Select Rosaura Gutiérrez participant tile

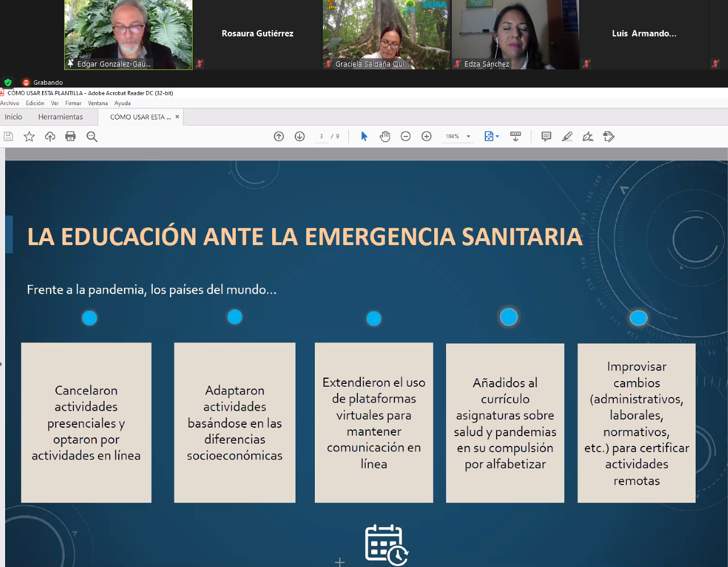[x=257, y=35]
